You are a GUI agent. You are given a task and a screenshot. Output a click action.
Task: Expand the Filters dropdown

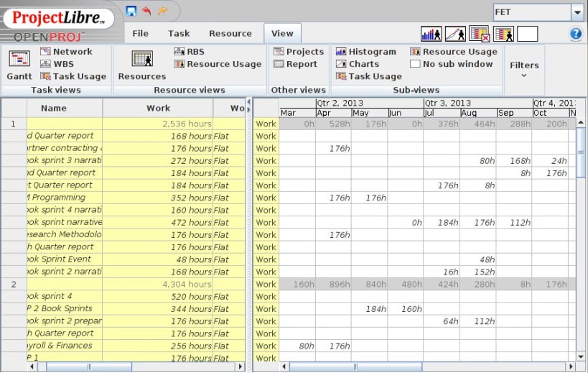click(524, 70)
